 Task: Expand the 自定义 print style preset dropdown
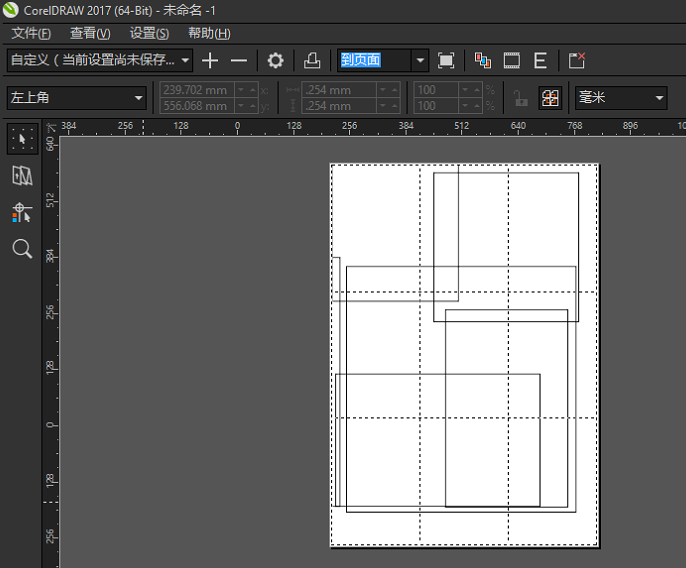(185, 60)
